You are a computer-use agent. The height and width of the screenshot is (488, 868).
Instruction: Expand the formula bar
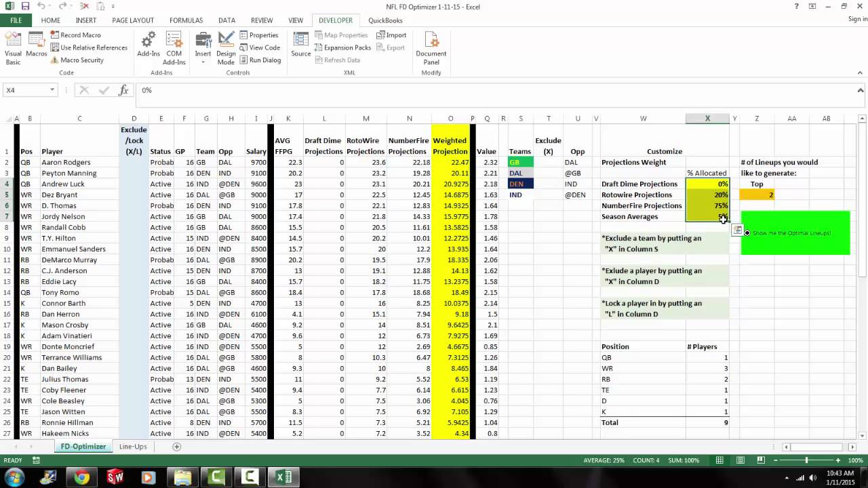point(861,90)
